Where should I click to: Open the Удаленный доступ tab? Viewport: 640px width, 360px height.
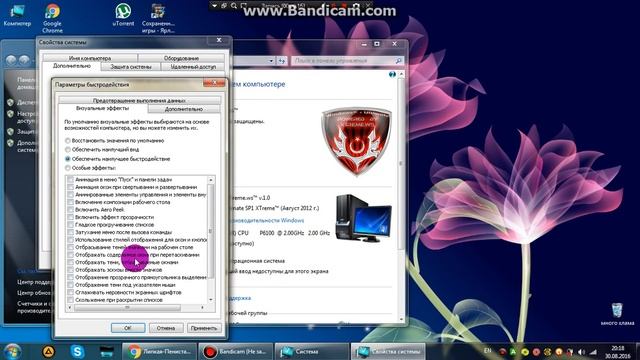(x=193, y=67)
